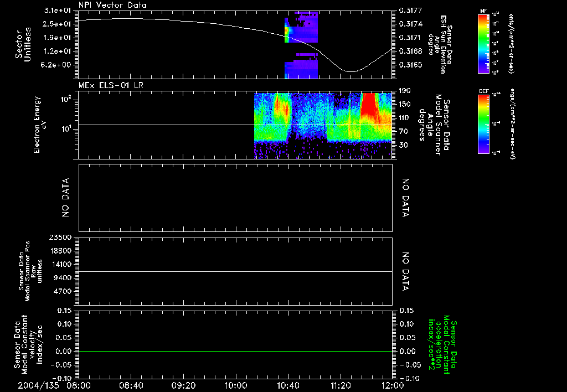
Task: Select the "9400" scanner position tick
Action: click(62, 278)
